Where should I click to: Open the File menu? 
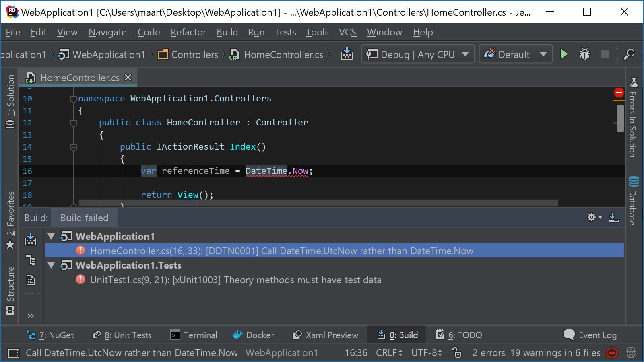tap(13, 32)
